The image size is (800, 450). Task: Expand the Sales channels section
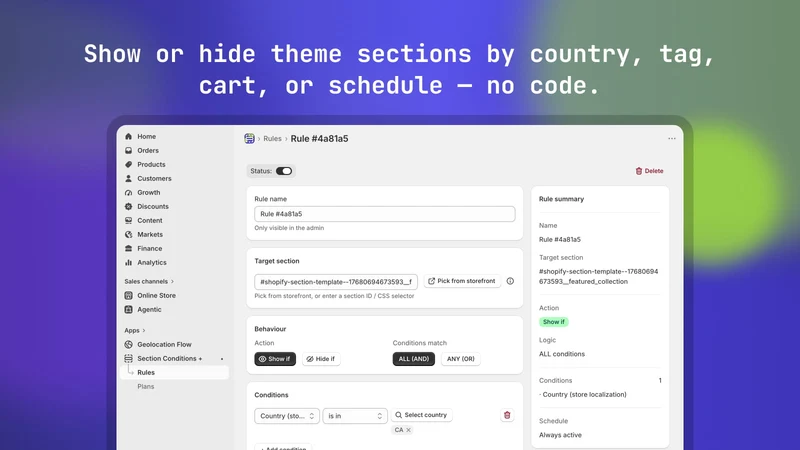pos(149,281)
